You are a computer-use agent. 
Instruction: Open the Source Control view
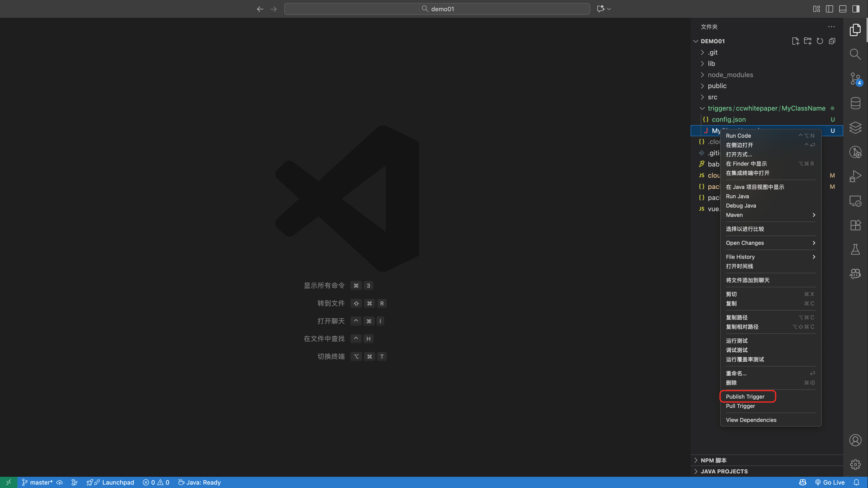tap(855, 79)
